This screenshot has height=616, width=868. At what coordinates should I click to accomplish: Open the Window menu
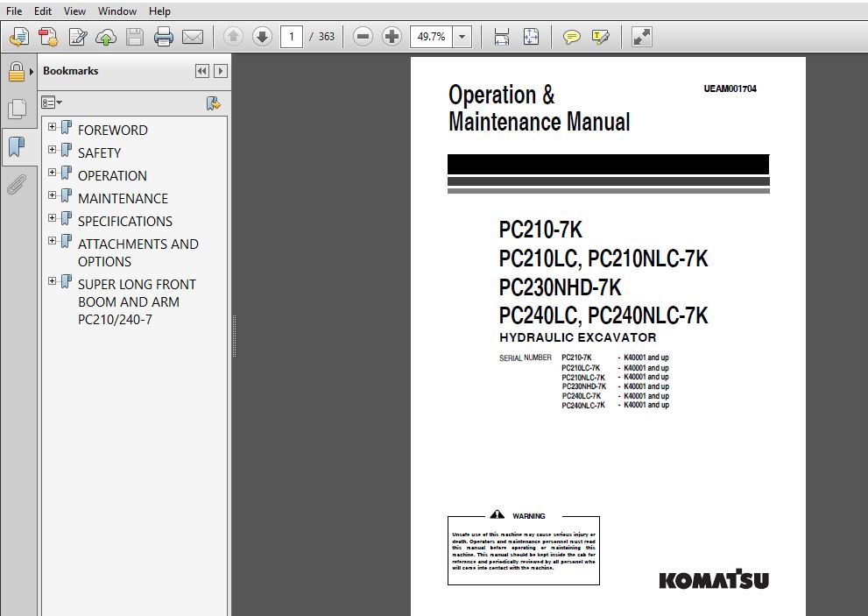point(116,11)
